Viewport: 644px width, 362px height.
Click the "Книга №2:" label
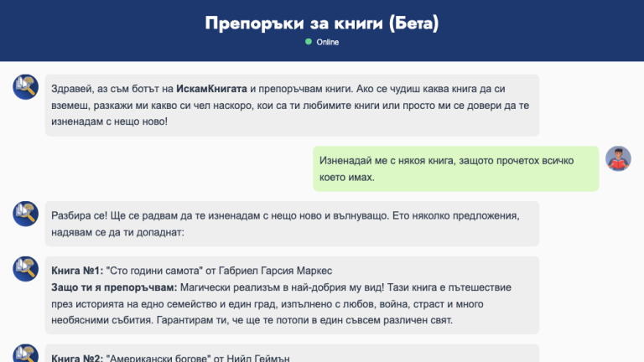pos(77,358)
